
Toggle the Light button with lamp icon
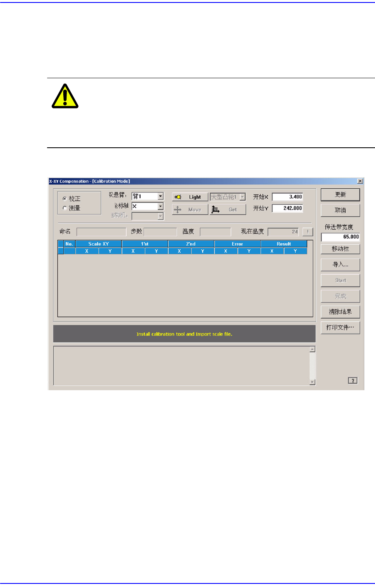pos(190,197)
